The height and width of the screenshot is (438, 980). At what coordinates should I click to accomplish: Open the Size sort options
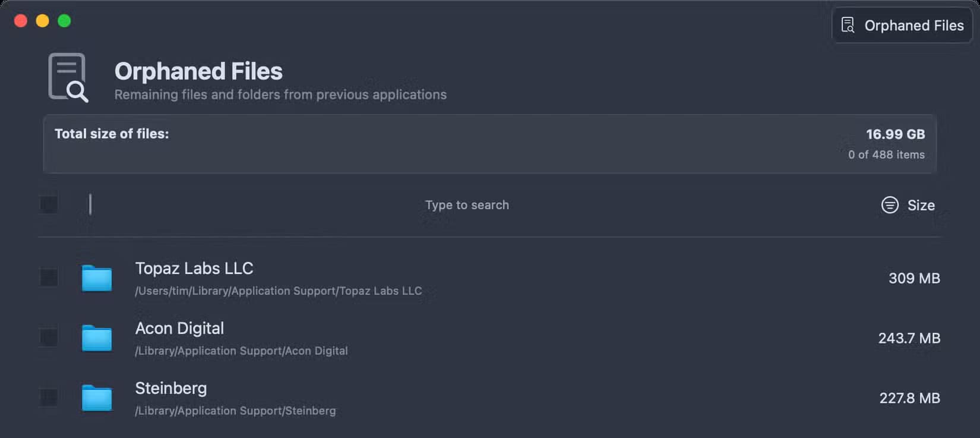[921, 205]
